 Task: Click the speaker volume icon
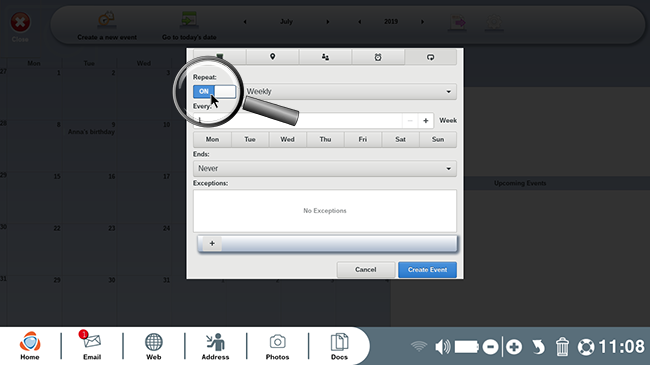point(443,346)
